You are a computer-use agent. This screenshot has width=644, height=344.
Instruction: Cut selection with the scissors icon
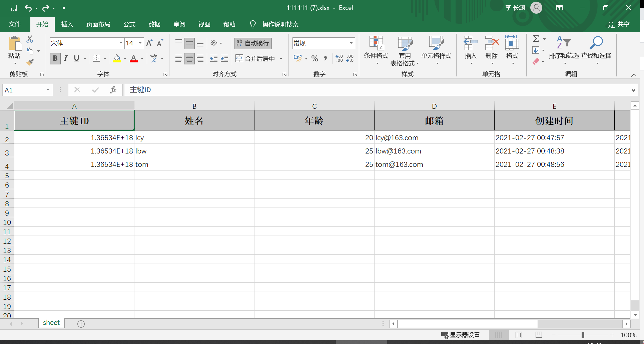pyautogui.click(x=30, y=39)
